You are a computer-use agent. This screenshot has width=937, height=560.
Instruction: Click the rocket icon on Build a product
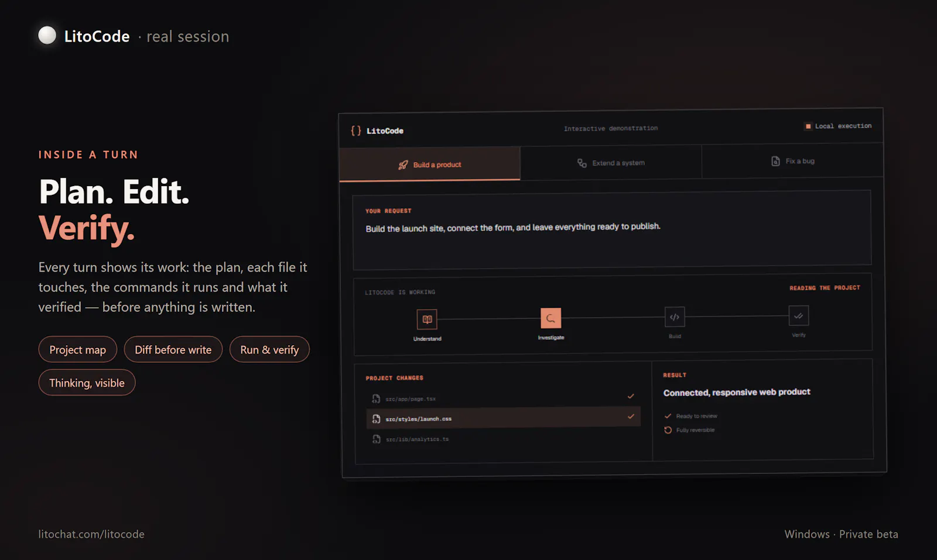pos(403,165)
